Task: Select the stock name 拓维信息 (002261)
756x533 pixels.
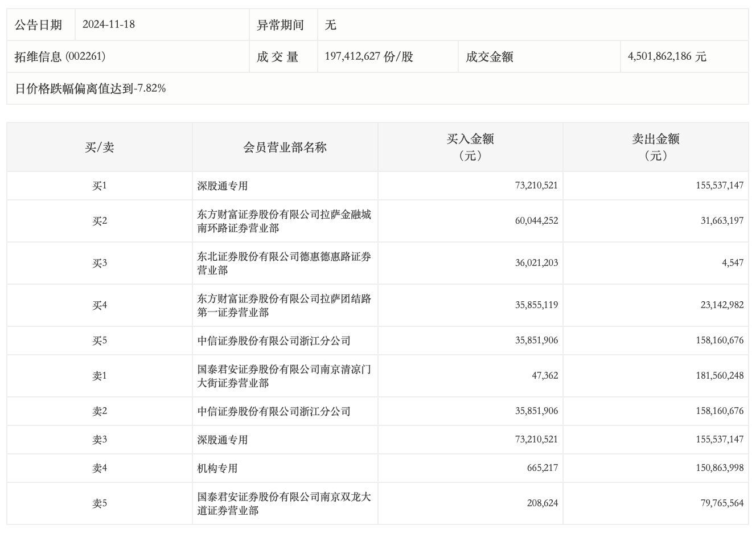Action: (60, 56)
